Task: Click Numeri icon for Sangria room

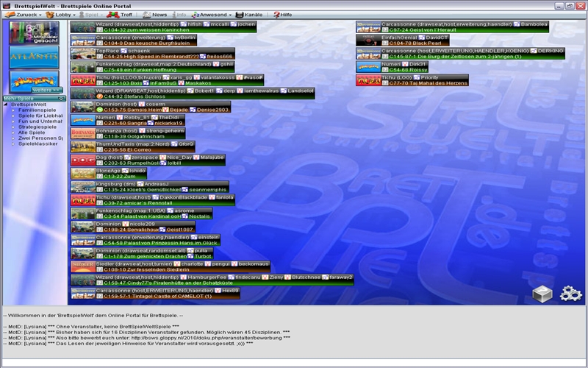Action: tap(83, 120)
